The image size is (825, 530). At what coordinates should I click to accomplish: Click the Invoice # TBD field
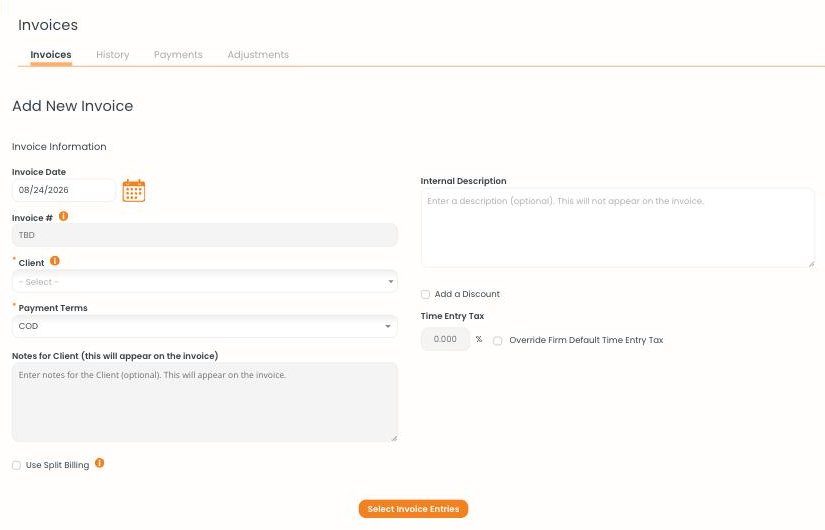[205, 235]
